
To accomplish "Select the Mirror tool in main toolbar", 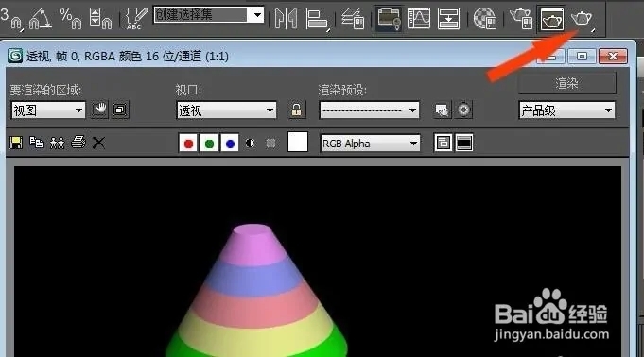I will [x=286, y=19].
